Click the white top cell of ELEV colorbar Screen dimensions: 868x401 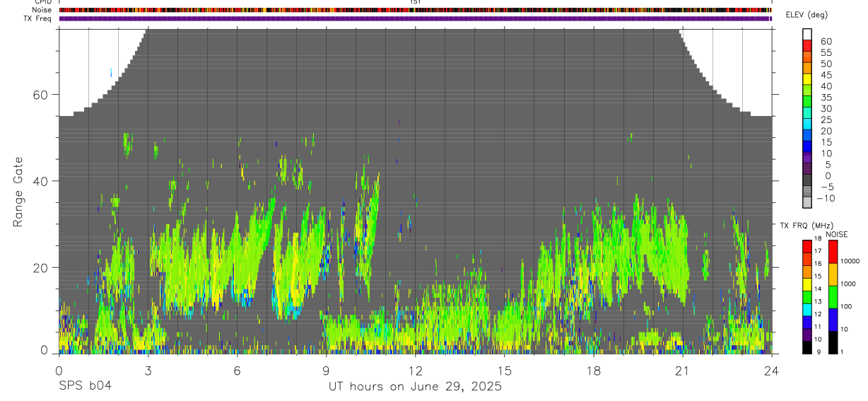click(807, 34)
